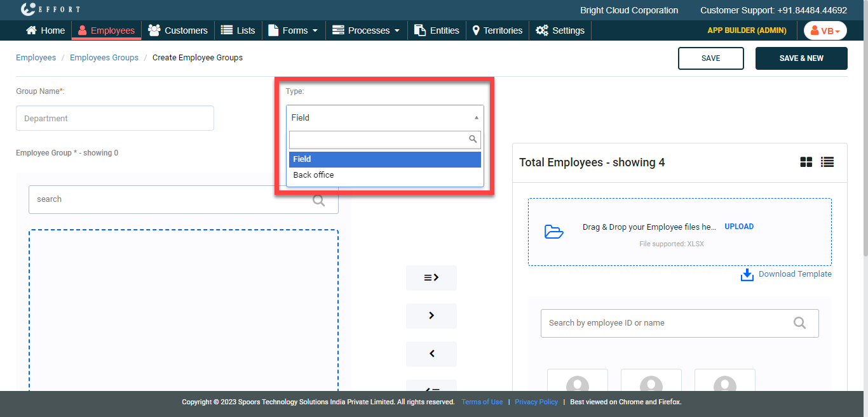Image resolution: width=868 pixels, height=417 pixels.
Task: Click the employee search magnifier icon
Action: click(799, 323)
